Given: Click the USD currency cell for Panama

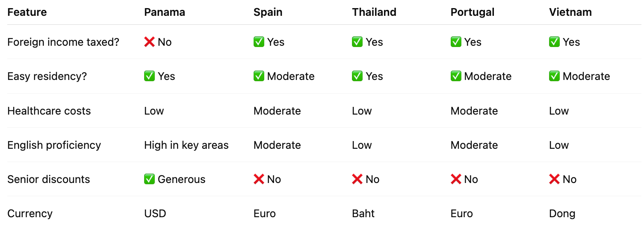Looking at the screenshot, I should coord(155,213).
